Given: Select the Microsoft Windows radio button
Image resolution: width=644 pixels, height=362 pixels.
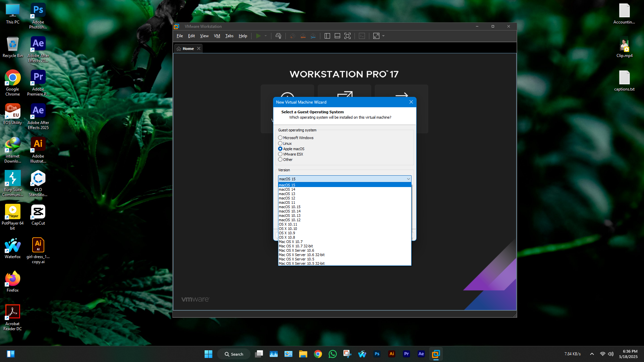Looking at the screenshot, I should coord(280,138).
